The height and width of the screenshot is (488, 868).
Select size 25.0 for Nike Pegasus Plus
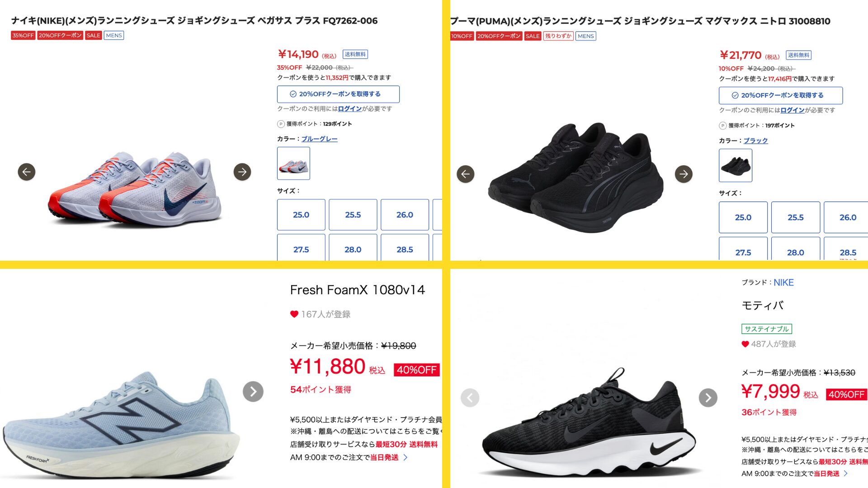(x=301, y=215)
